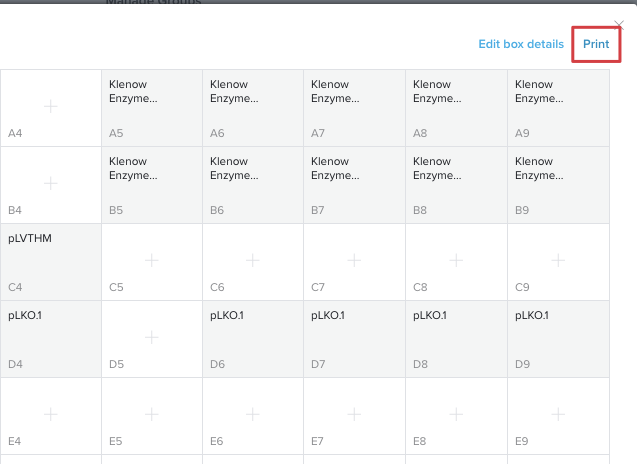
Task: Add item to empty cell E6
Action: [253, 416]
